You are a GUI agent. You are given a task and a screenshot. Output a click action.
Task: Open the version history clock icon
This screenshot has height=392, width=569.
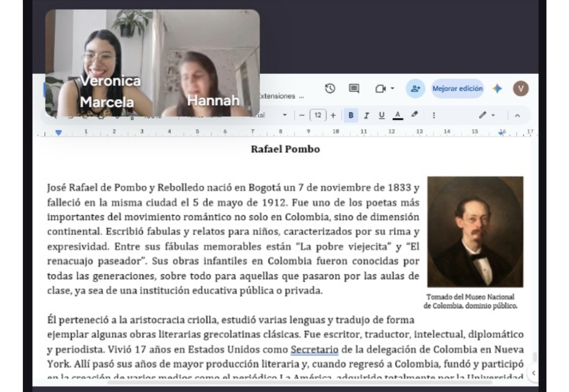coord(330,88)
